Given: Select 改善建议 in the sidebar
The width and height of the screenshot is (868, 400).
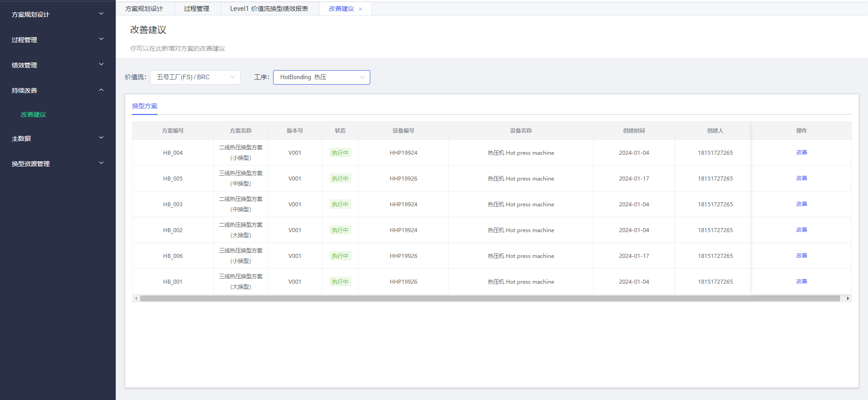Looking at the screenshot, I should tap(33, 114).
